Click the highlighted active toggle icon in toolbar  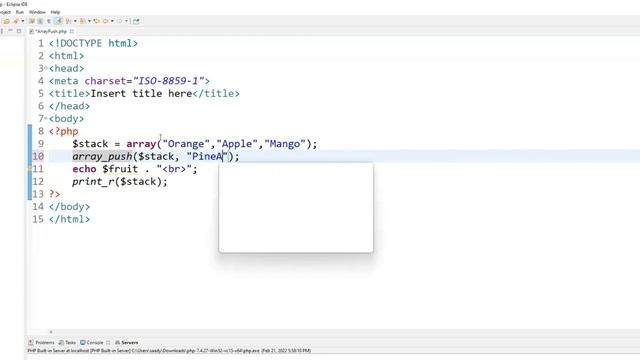click(58, 21)
